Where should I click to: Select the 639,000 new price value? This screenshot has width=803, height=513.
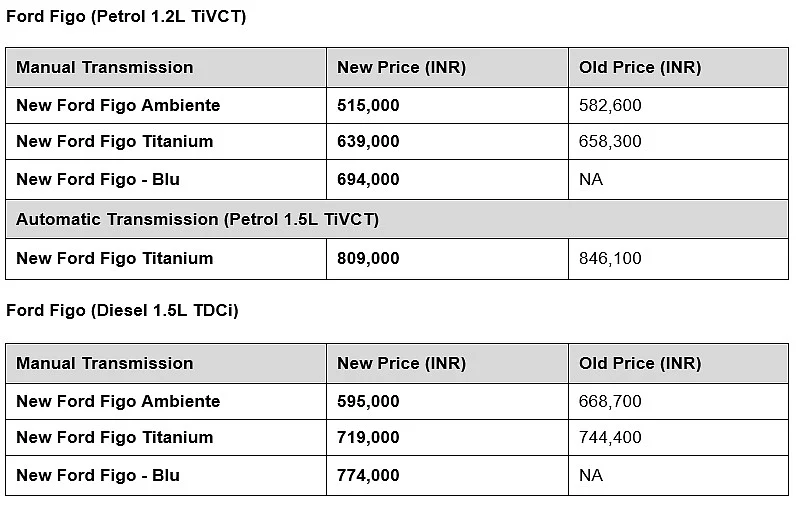point(368,141)
